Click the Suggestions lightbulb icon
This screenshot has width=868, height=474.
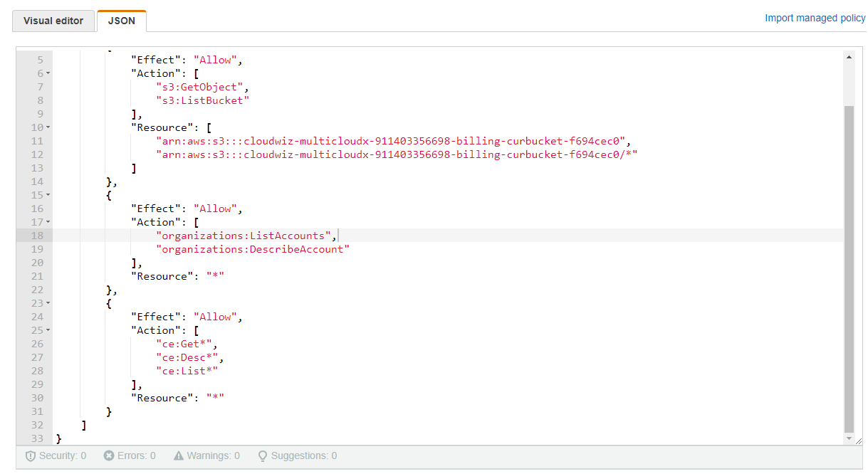pyautogui.click(x=262, y=455)
